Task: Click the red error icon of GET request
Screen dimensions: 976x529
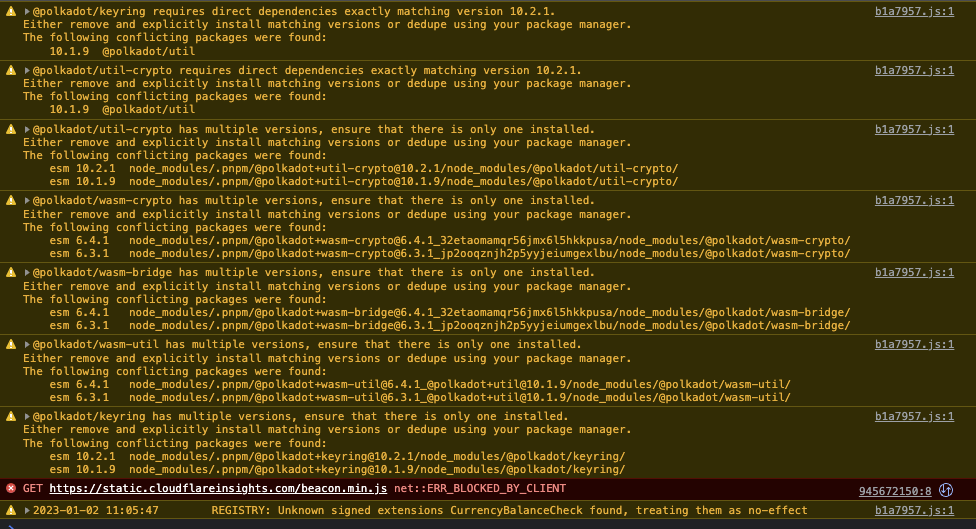Action: (11, 489)
